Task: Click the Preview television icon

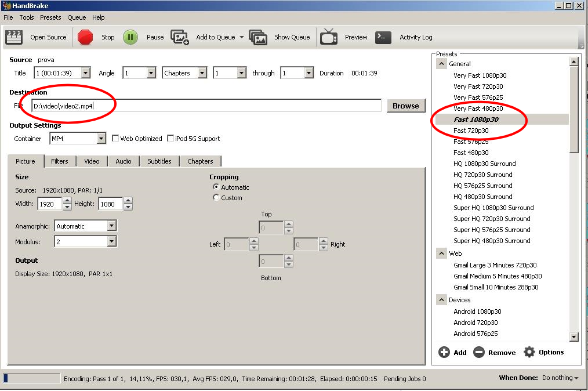Action: 329,37
